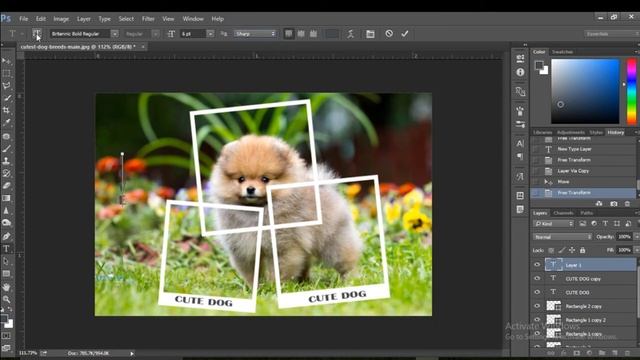Select the Zoom tool
Screen dimensions: 640x360
pyautogui.click(x=6, y=299)
